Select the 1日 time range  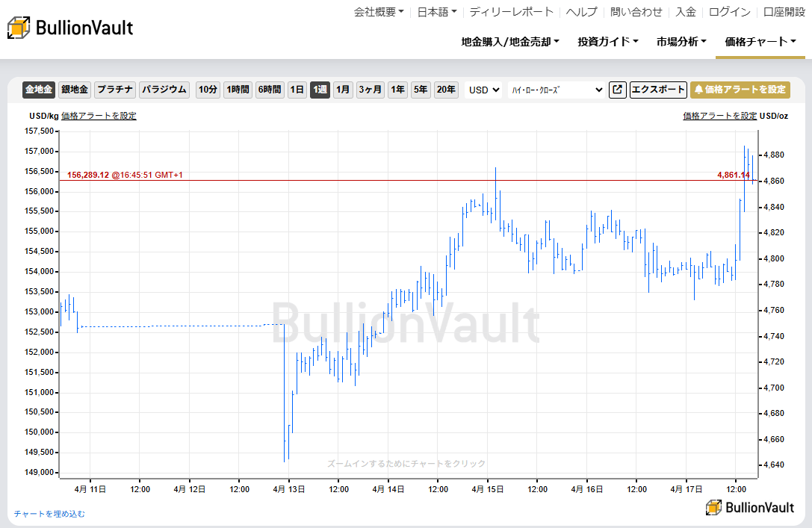click(x=297, y=89)
